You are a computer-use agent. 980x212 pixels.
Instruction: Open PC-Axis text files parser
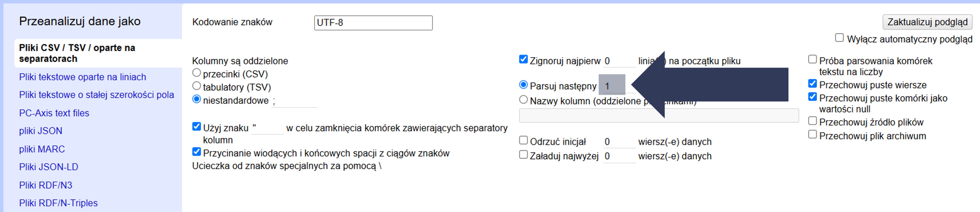(54, 113)
